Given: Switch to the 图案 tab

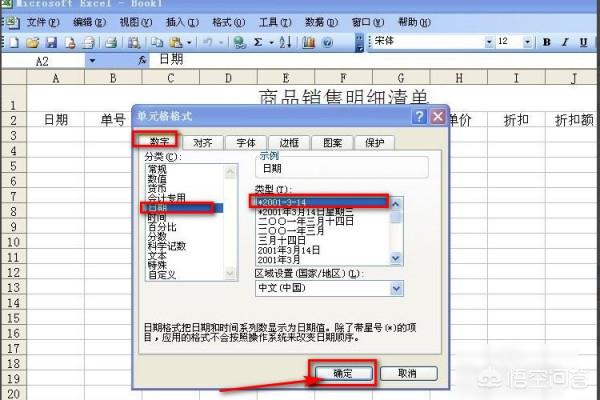Looking at the screenshot, I should [x=332, y=142].
